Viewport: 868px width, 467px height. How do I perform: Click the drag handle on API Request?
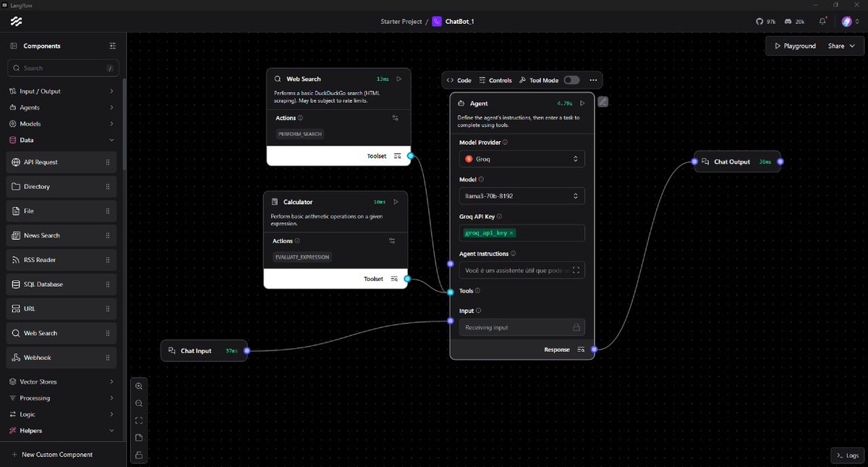tap(108, 162)
